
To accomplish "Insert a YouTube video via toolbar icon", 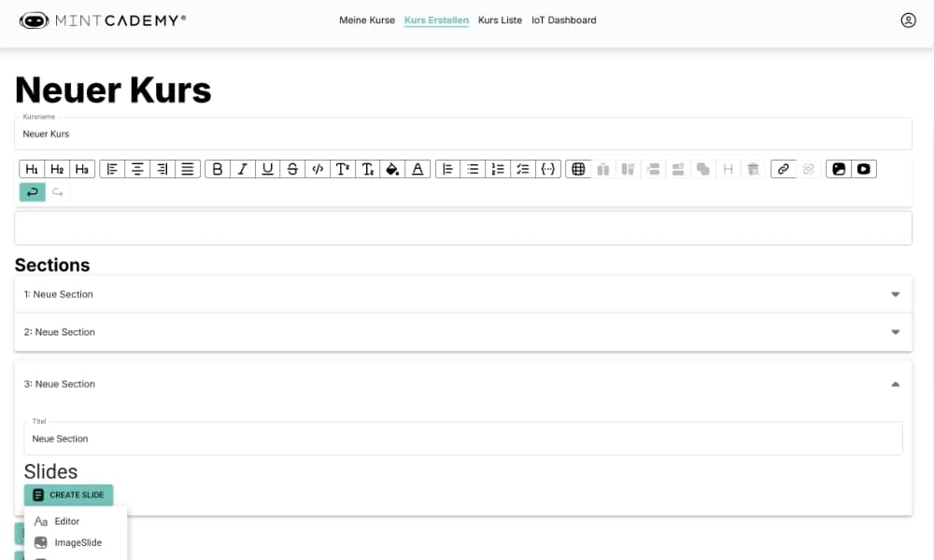I will (864, 169).
